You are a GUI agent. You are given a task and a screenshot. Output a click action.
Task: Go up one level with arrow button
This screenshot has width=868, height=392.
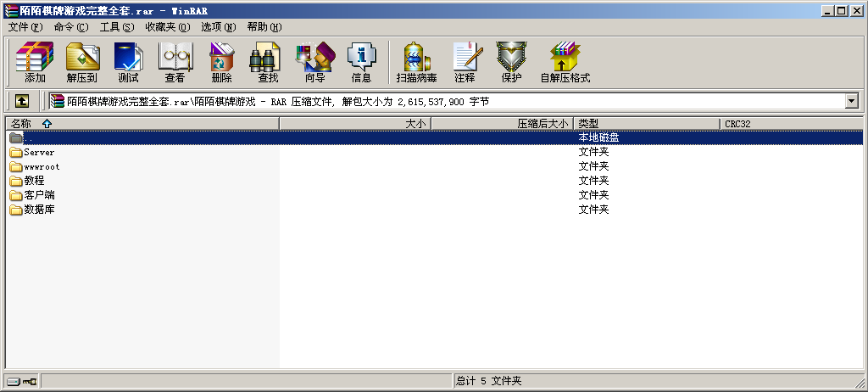pos(22,101)
